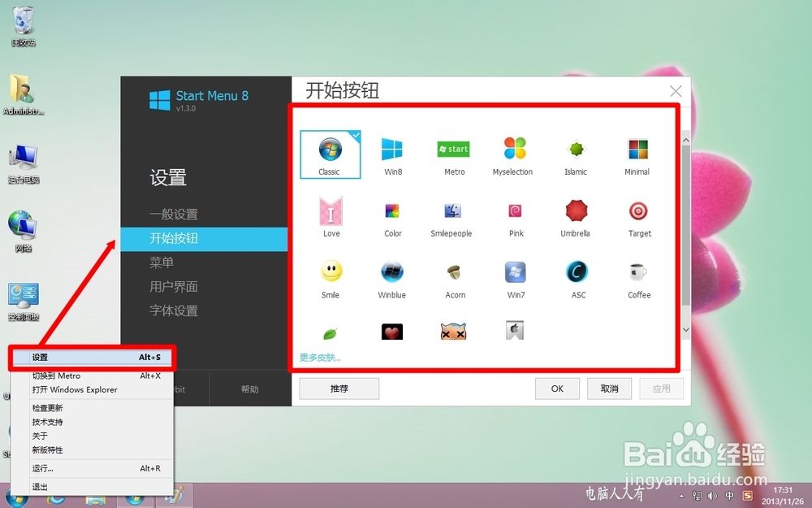
Task: Open the 菜单 settings tab
Action: (x=162, y=263)
